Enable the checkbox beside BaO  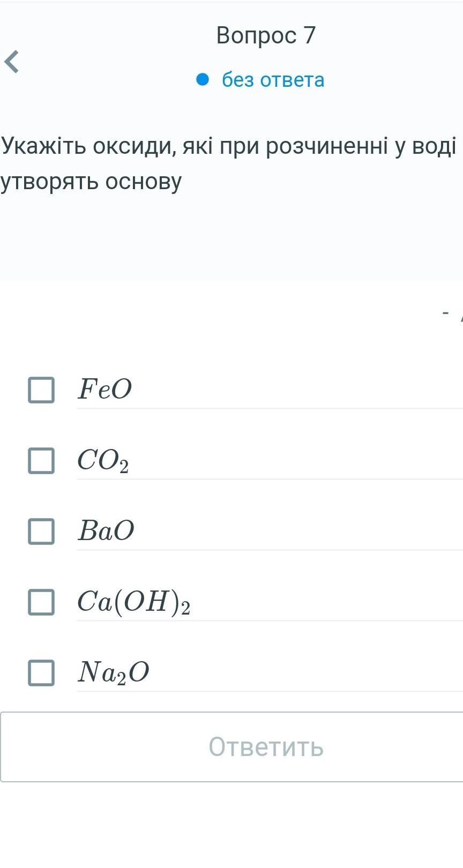(41, 532)
